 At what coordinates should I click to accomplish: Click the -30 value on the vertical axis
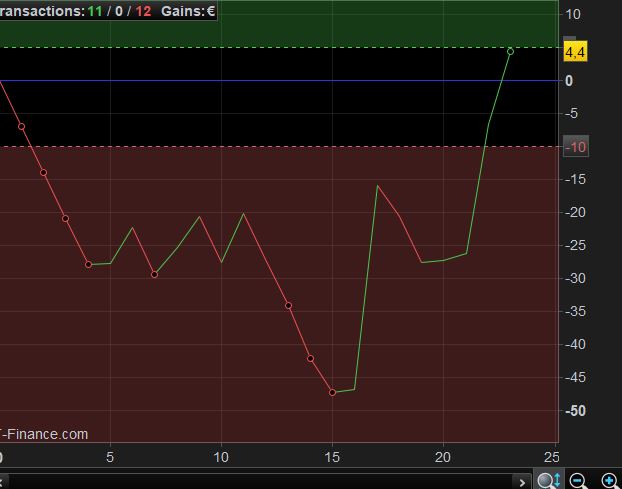575,278
